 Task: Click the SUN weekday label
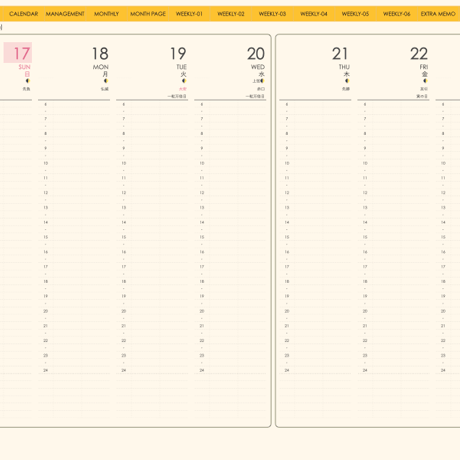[x=24, y=67]
